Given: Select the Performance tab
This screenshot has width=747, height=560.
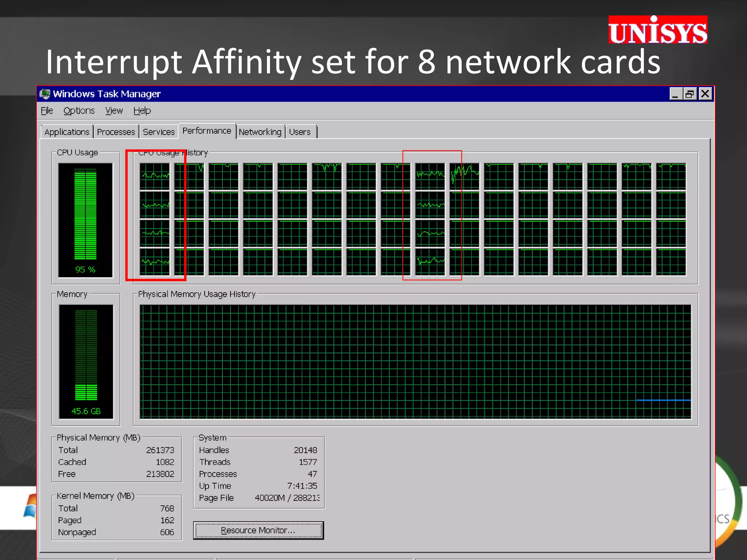Looking at the screenshot, I should (207, 131).
